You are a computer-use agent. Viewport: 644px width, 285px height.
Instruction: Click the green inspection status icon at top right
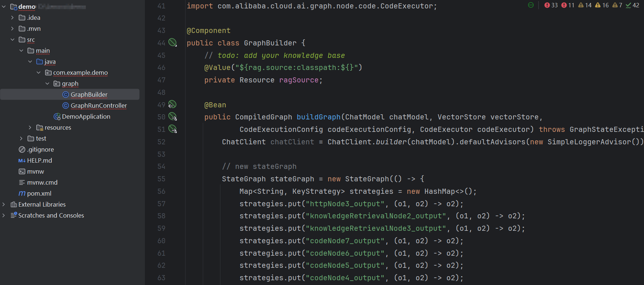(x=531, y=5)
